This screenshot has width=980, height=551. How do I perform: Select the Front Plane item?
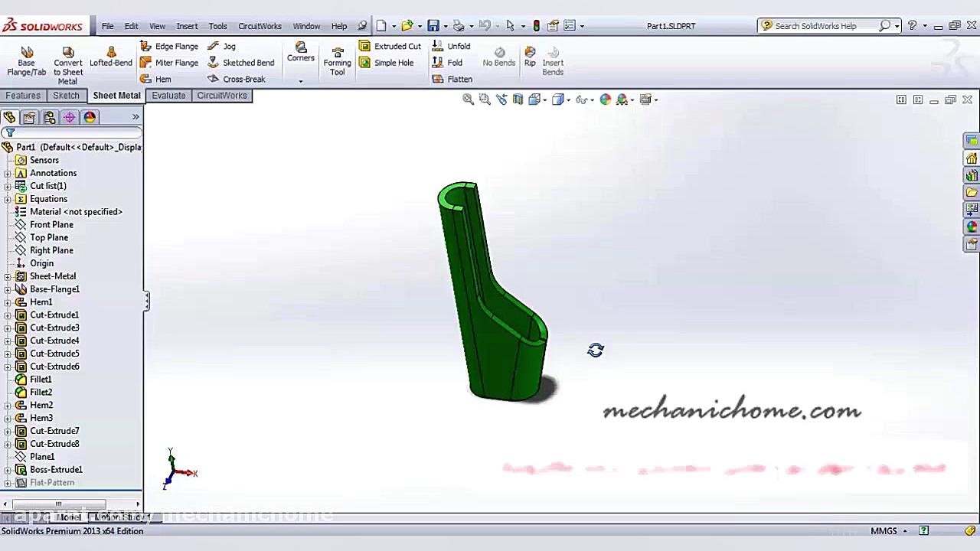(51, 225)
